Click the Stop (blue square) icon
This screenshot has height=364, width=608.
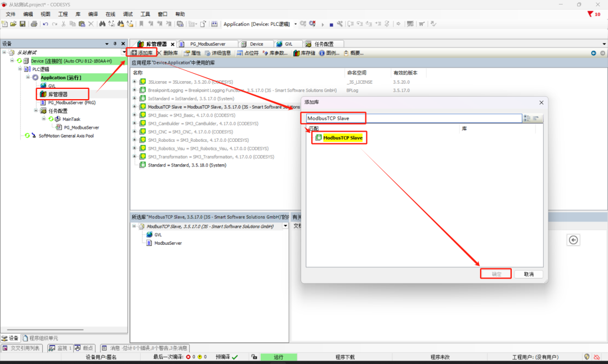(331, 24)
